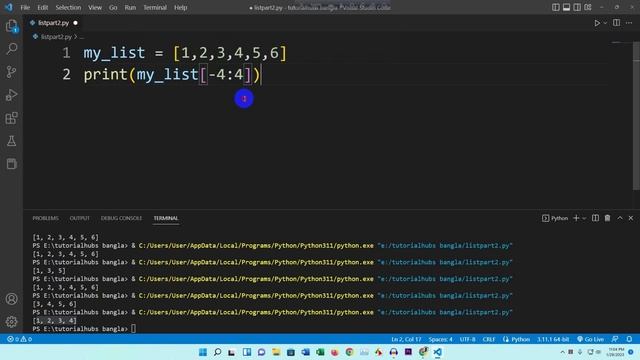
Task: Maximize panel with the up chevron
Action: click(620, 218)
